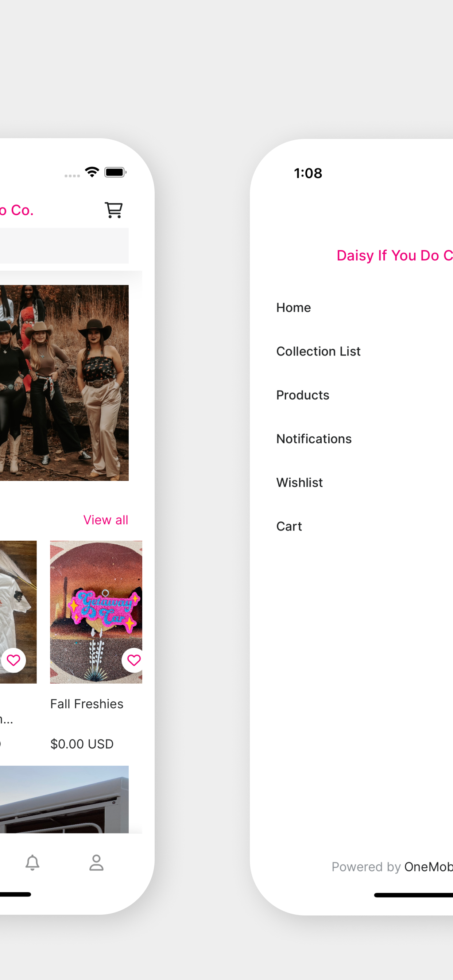
Task: Tap the notifications bell icon
Action: (32, 863)
